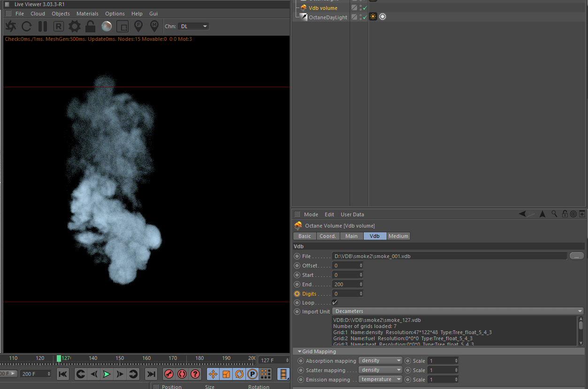Screen dimensions: 588x389
Task: Open Emission mapping temperature dropdown
Action: point(380,379)
